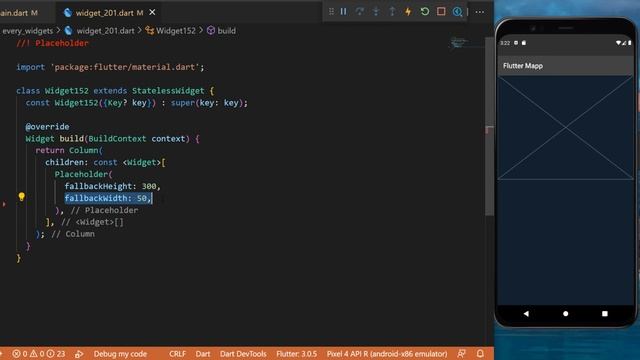This screenshot has width=640, height=360.
Task: Tap the Flutter Mapp app bar title
Action: point(523,66)
